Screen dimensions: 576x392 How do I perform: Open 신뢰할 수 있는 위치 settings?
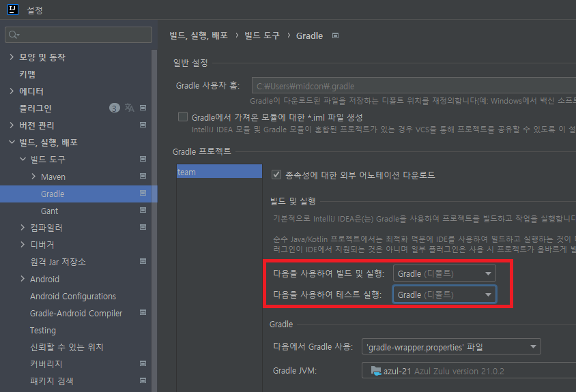(66, 347)
